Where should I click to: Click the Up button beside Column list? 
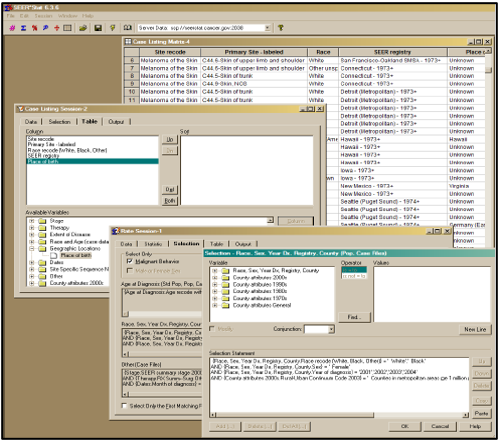(x=170, y=139)
